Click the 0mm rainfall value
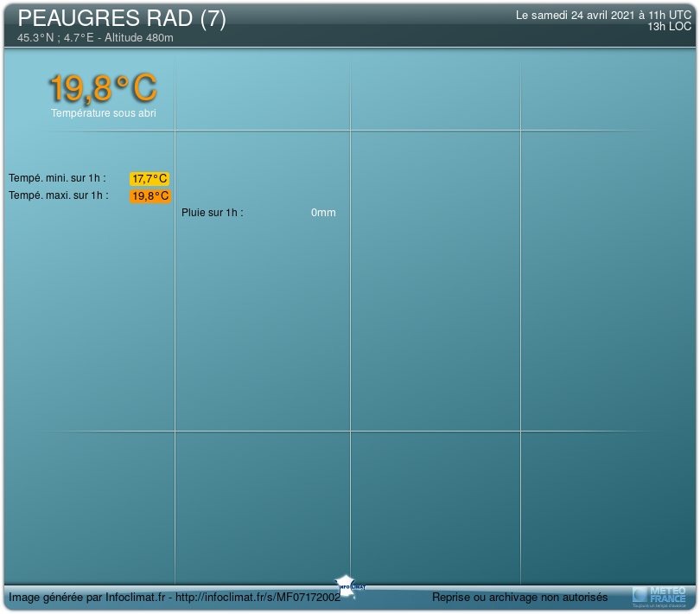This screenshot has height=614, width=700. (323, 213)
